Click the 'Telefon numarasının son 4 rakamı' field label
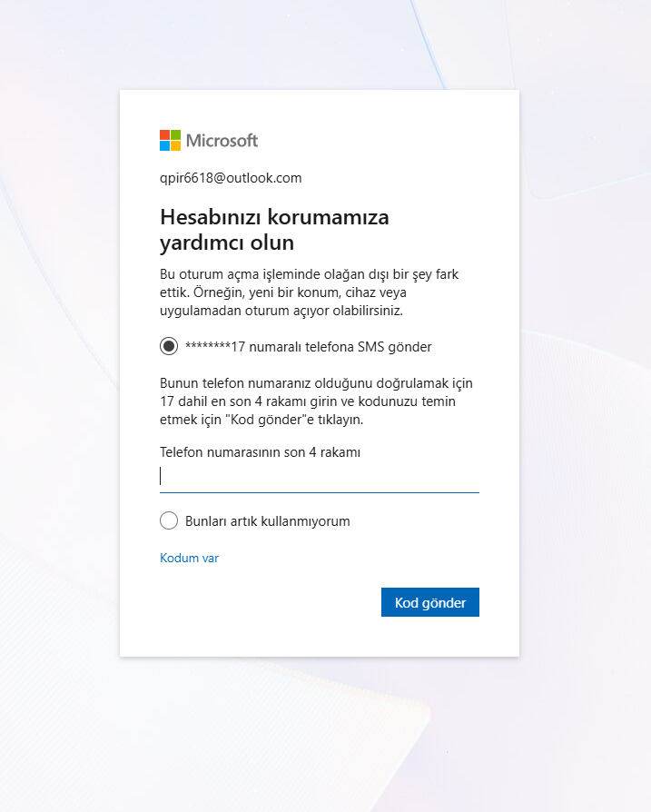 click(261, 452)
